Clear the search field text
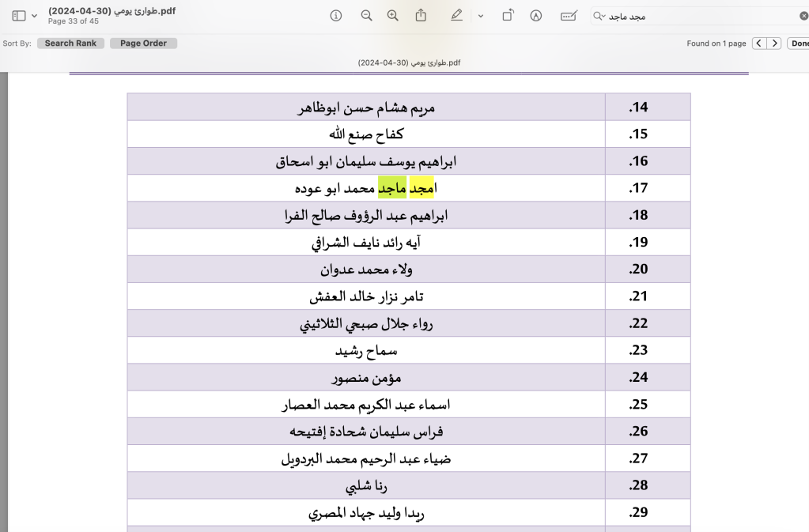 pos(803,16)
